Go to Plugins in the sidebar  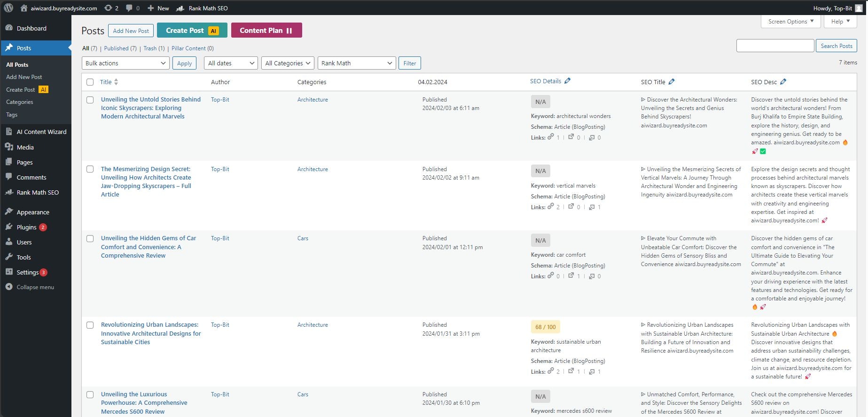click(x=26, y=228)
